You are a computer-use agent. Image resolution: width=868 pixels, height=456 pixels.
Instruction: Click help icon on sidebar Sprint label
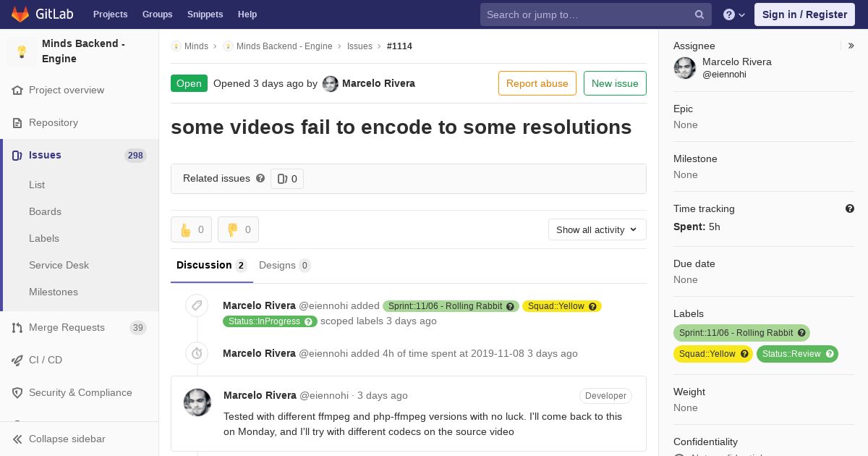pyautogui.click(x=801, y=333)
